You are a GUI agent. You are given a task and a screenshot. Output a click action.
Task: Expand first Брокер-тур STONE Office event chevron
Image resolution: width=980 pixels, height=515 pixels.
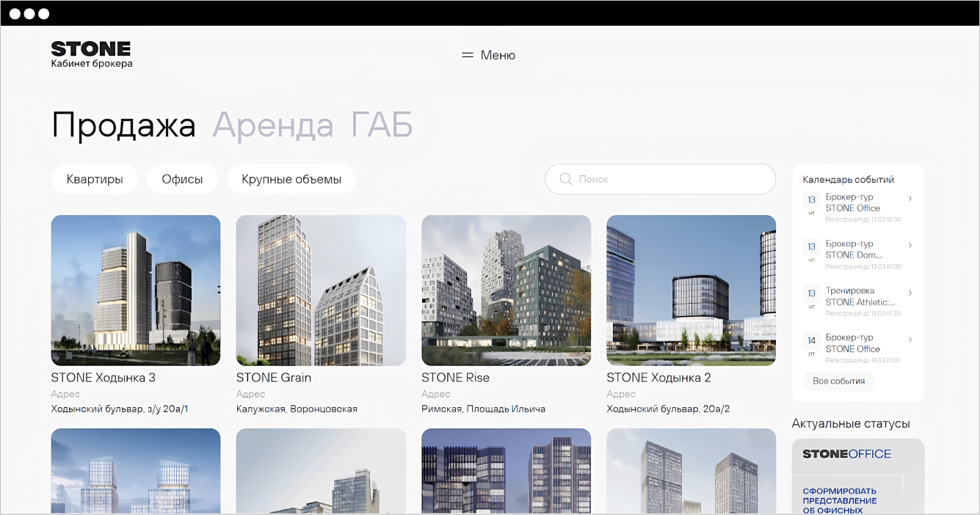pos(910,198)
